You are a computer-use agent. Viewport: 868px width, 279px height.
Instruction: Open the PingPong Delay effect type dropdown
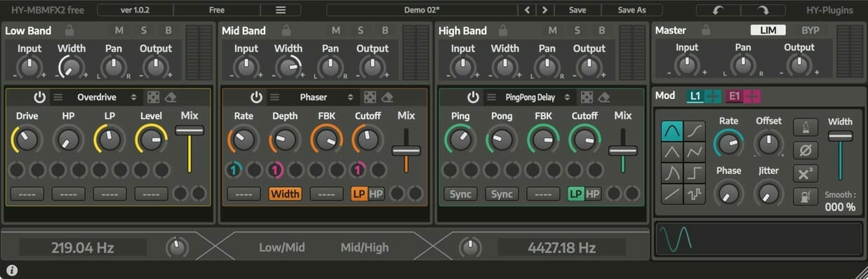[x=537, y=97]
